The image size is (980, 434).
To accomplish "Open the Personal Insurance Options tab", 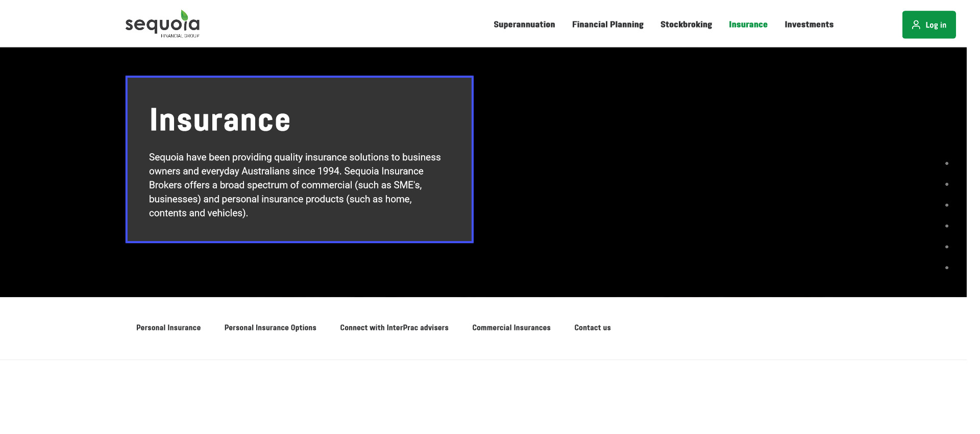I will click(x=270, y=328).
